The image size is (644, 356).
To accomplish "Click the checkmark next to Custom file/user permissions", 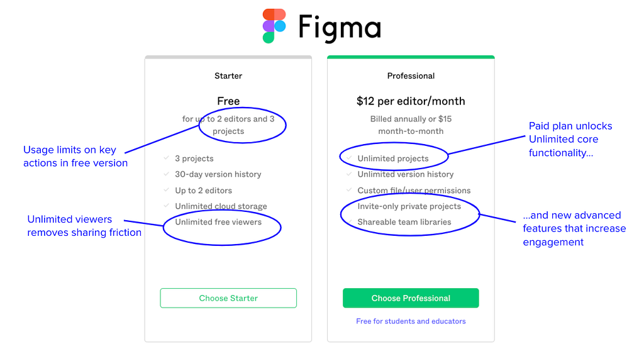I will (349, 190).
